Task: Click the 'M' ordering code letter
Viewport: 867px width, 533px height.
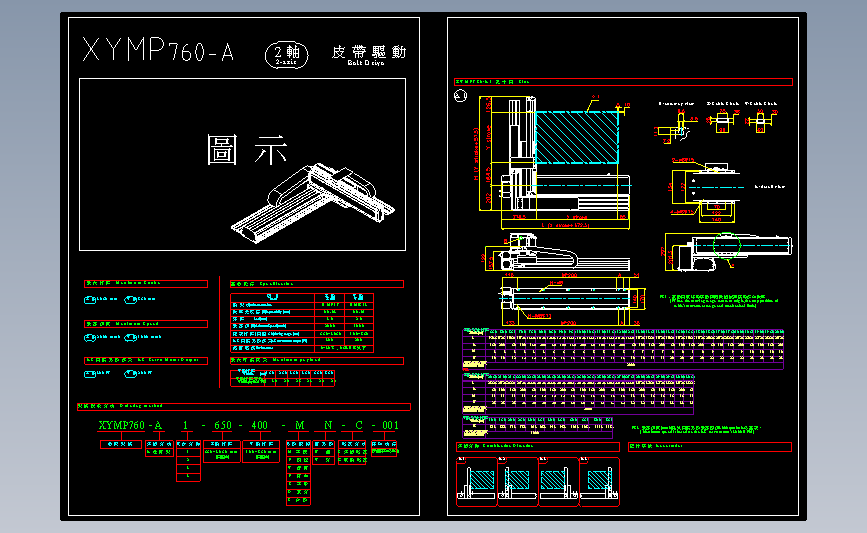Action: point(300,425)
